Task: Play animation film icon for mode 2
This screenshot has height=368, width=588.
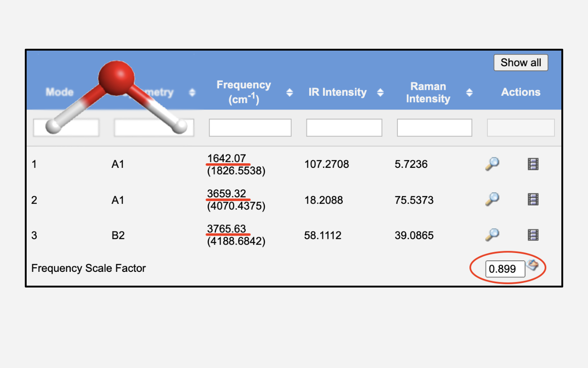Action: (533, 199)
